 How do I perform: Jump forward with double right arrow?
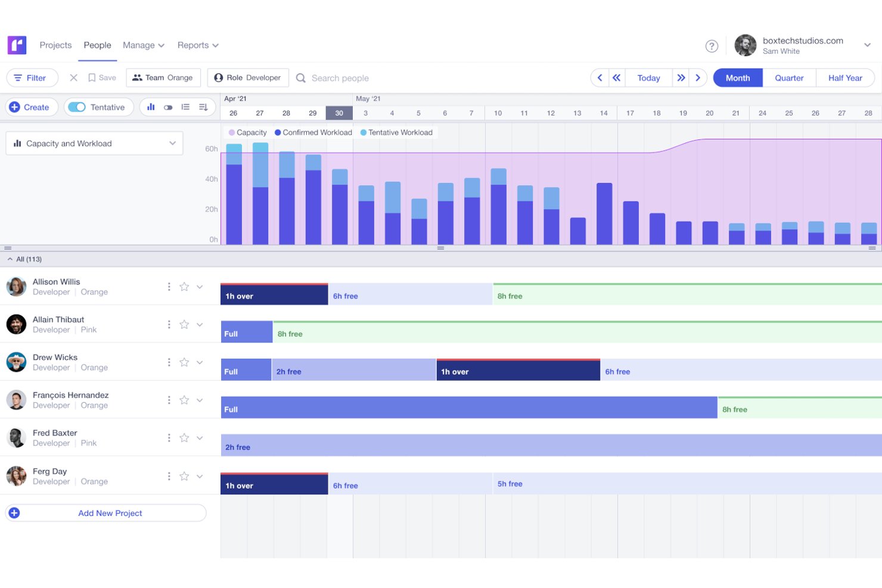pos(681,78)
